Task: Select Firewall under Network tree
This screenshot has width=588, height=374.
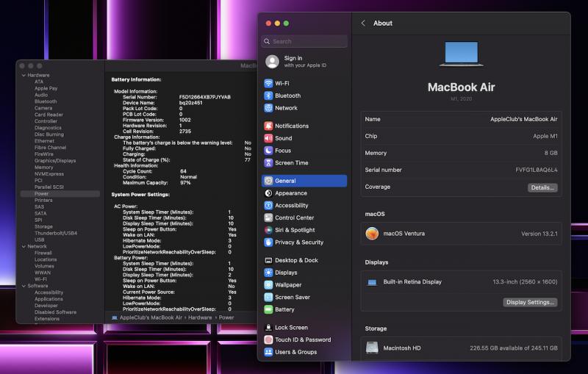Action: (43, 253)
